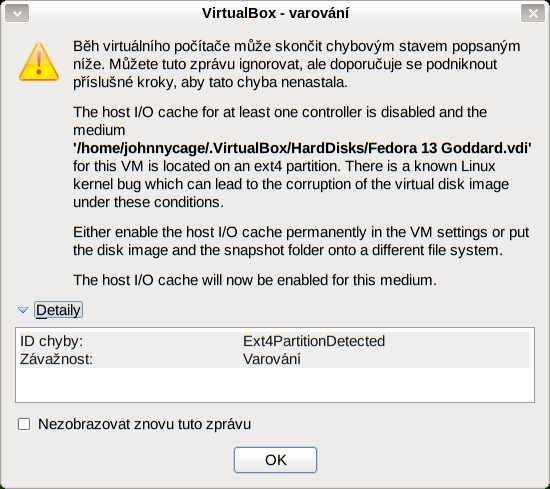
Task: Click the Ext4PartitionDetected error ID value
Action: [314, 341]
